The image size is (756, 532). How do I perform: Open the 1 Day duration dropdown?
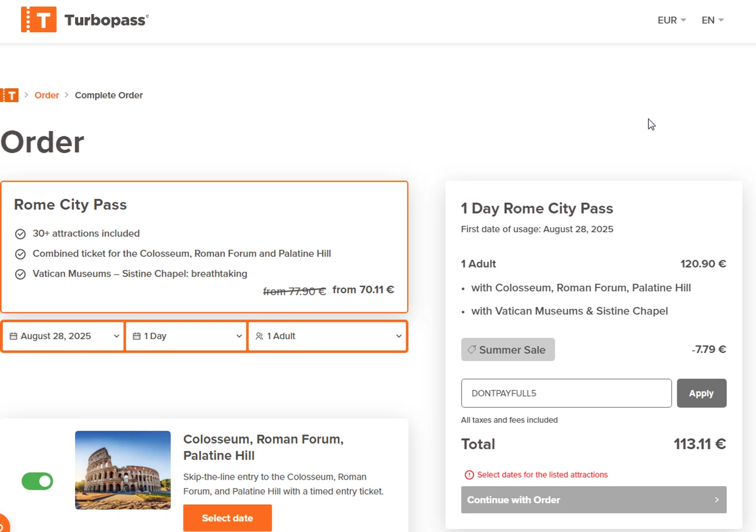(186, 336)
